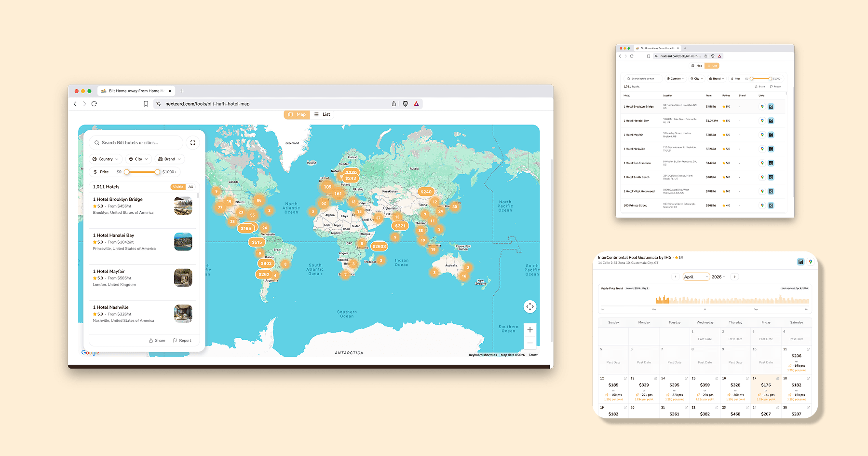Click the Google Maps icon in the InterContinental panel
The width and height of the screenshot is (868, 456).
point(811,262)
